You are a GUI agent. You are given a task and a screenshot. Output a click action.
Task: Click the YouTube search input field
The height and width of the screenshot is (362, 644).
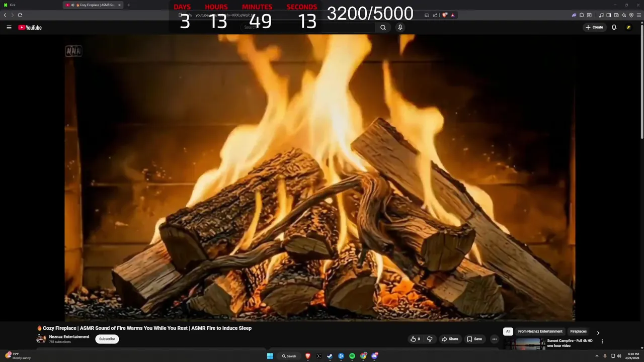pyautogui.click(x=308, y=28)
